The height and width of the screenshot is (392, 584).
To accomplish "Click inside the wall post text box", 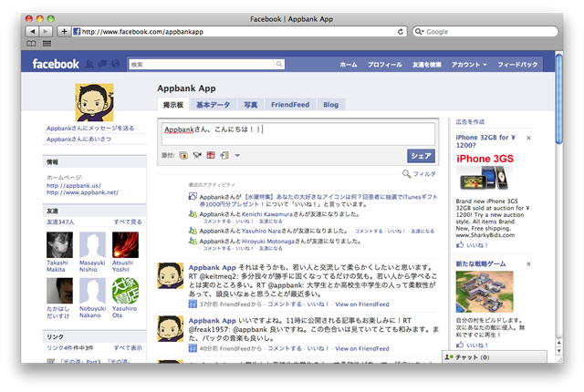I will click(x=298, y=134).
